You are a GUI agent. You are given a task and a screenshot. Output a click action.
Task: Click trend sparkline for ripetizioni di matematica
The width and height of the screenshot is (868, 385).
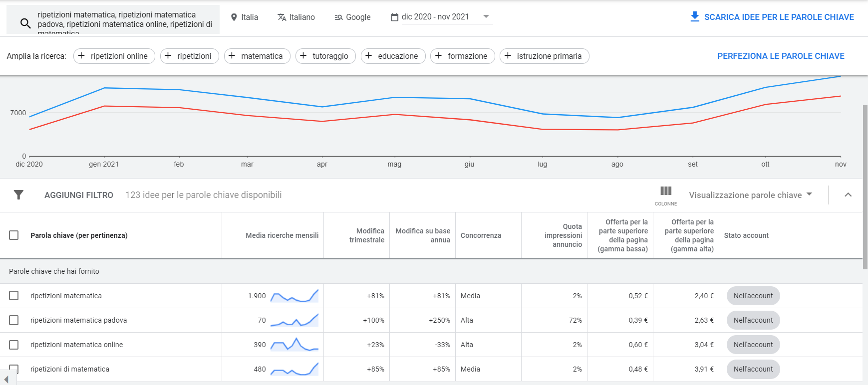tap(294, 369)
